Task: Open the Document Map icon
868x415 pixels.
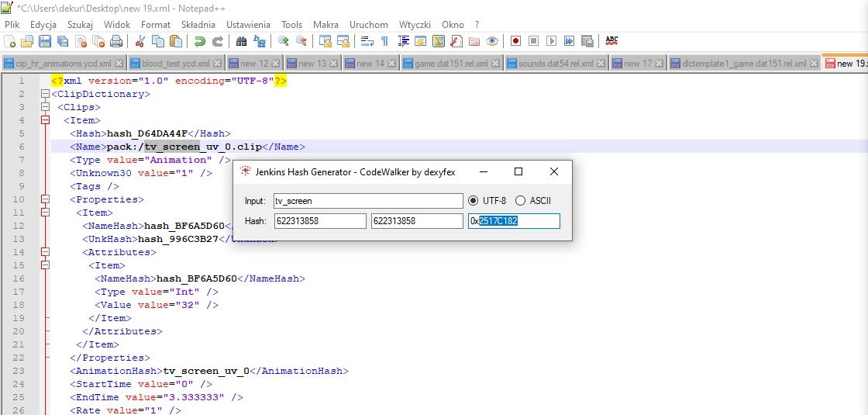Action: pyautogui.click(x=439, y=41)
